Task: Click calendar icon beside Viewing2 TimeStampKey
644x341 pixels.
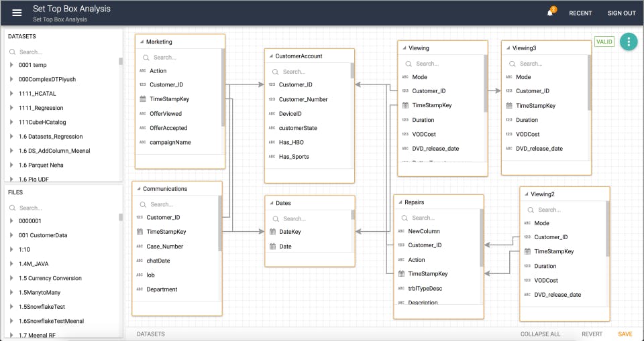Action: tap(527, 251)
